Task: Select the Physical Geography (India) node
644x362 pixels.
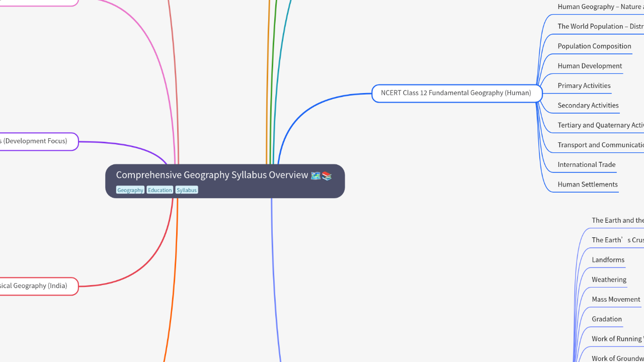Action: click(34, 286)
